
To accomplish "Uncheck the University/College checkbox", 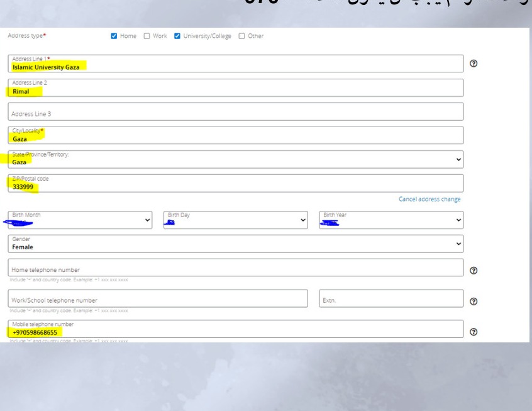I will click(177, 36).
